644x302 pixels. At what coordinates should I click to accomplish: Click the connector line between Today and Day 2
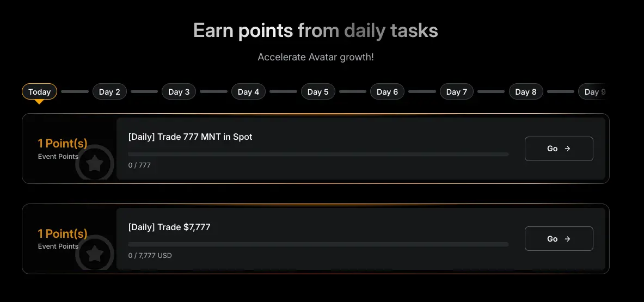(75, 92)
